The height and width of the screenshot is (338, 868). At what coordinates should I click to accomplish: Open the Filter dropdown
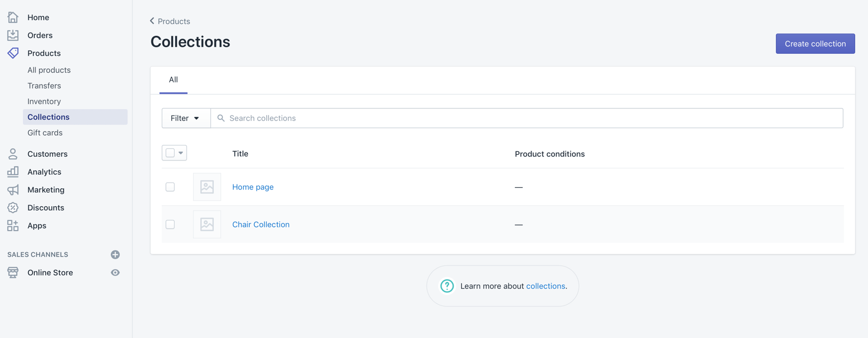tap(186, 118)
